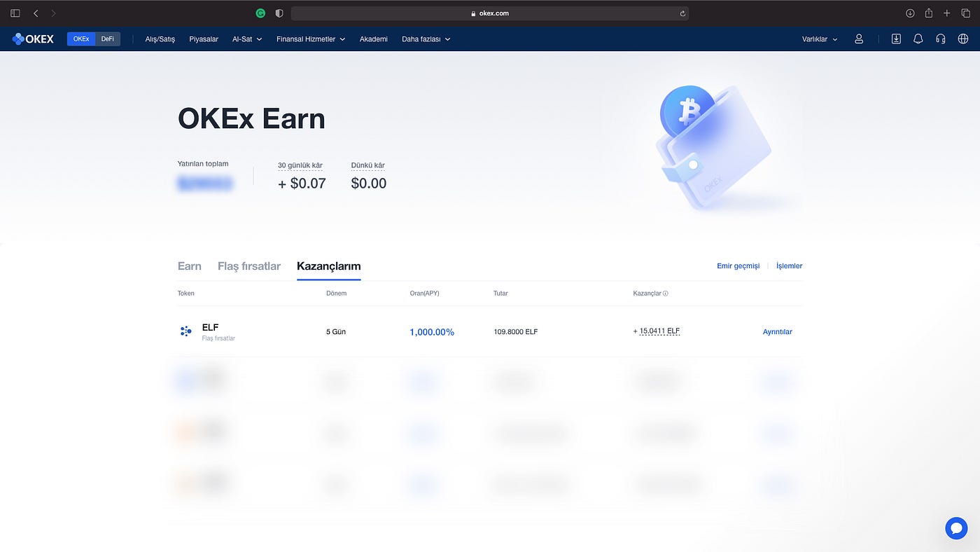This screenshot has height=552, width=980.
Task: Click the OKEx Earn heading
Action: pos(251,118)
